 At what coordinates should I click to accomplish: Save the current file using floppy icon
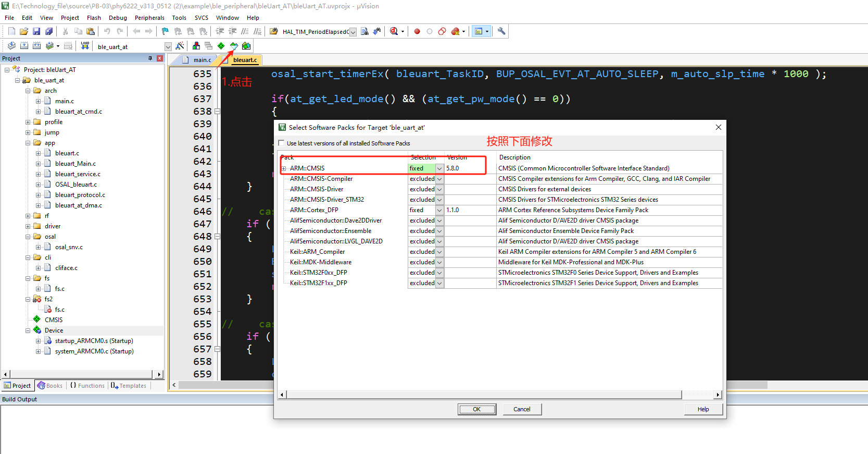point(36,31)
